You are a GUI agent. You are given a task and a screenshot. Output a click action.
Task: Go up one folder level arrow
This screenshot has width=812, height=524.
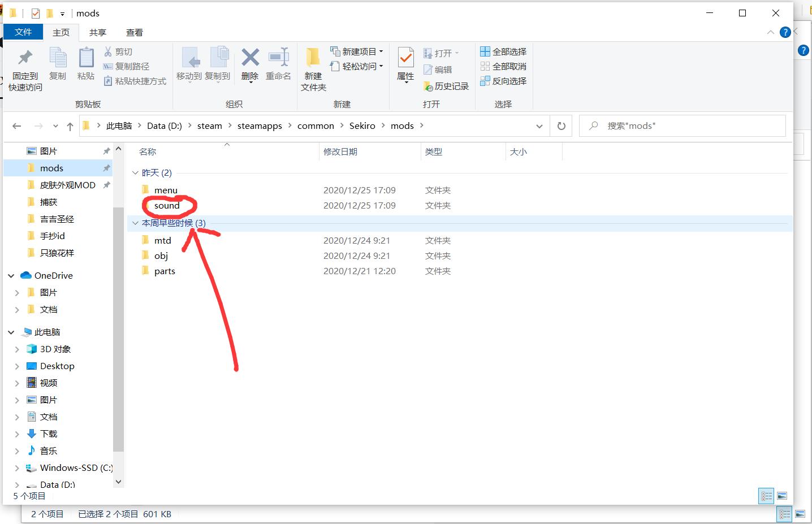click(70, 126)
